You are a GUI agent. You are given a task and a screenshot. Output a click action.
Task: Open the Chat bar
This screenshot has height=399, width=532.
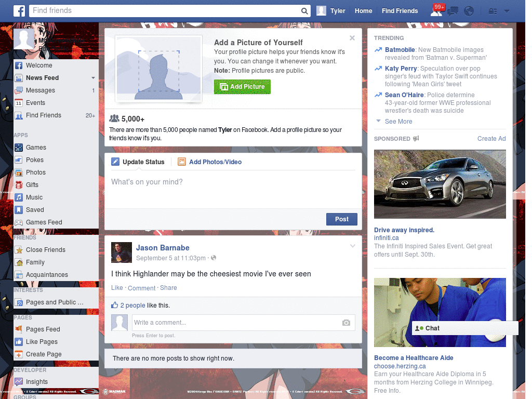465,328
